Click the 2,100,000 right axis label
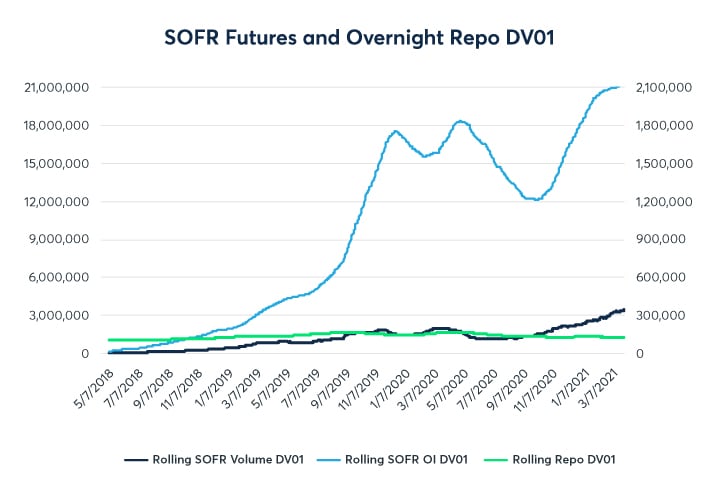This screenshot has height=500, width=720. point(661,87)
